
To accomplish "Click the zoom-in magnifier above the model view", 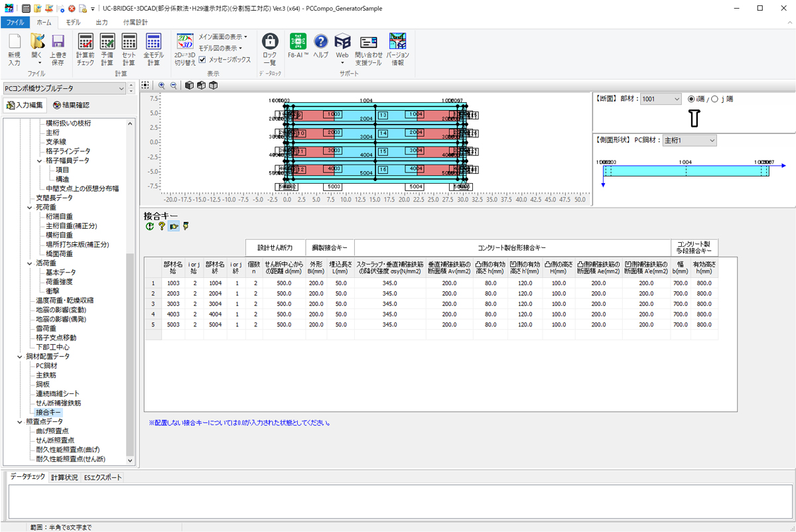I will click(161, 86).
